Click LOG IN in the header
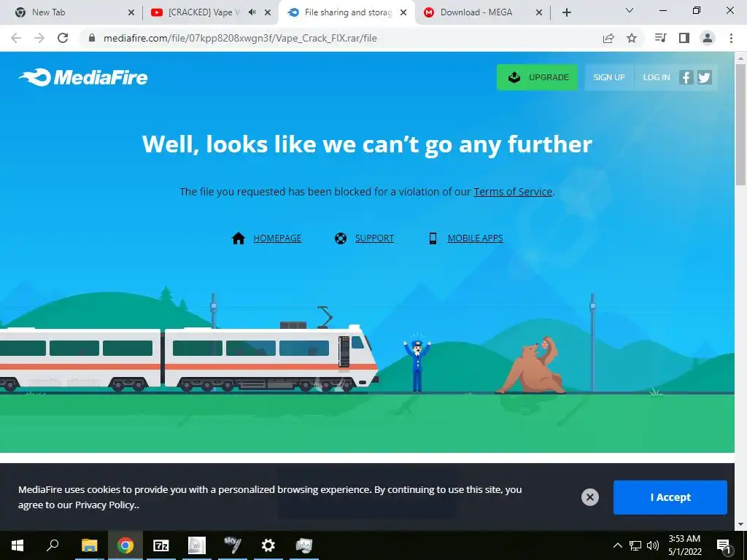 656,77
